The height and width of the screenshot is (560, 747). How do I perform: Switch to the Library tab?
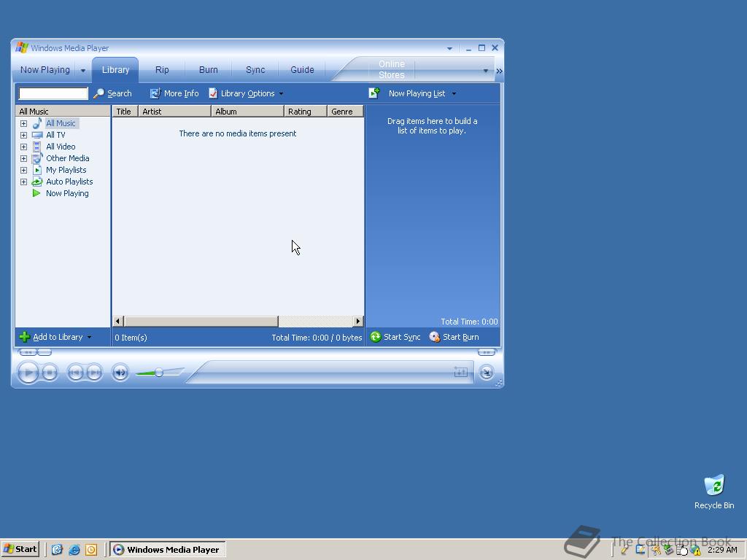point(115,70)
